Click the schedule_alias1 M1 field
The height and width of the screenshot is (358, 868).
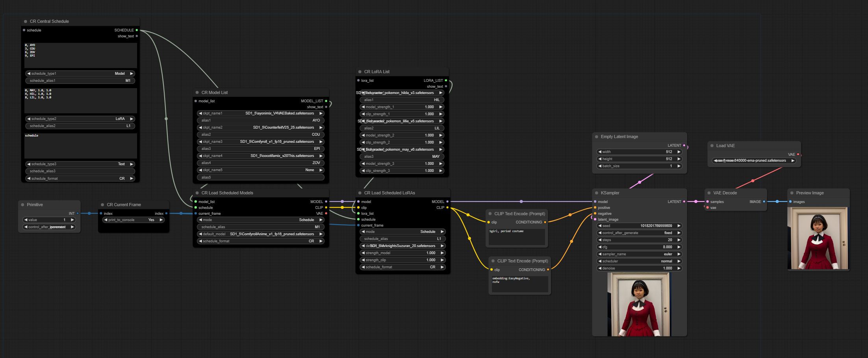[80, 81]
